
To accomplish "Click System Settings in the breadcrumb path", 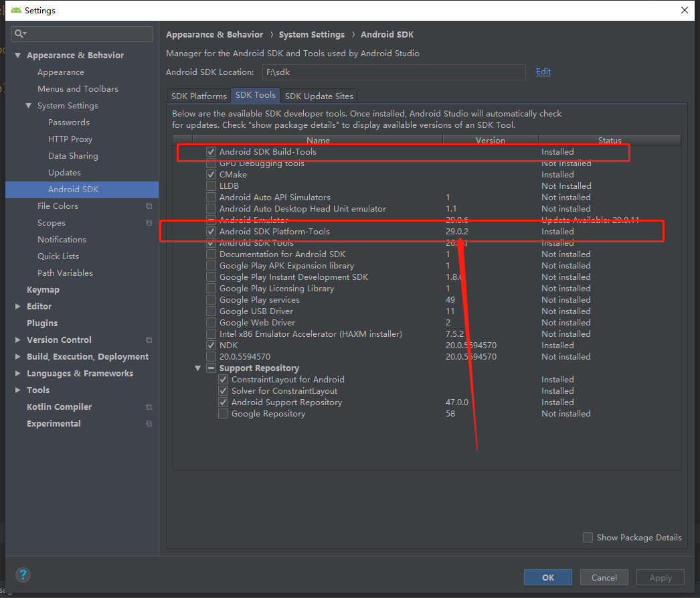I will coord(311,34).
